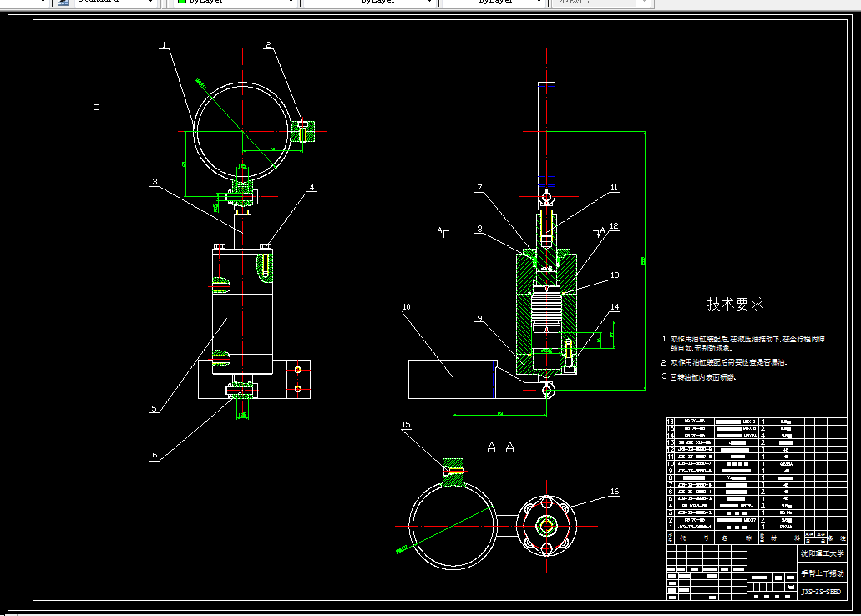The image size is (861, 616).
Task: Click row number 1 in parts table
Action: point(671,527)
